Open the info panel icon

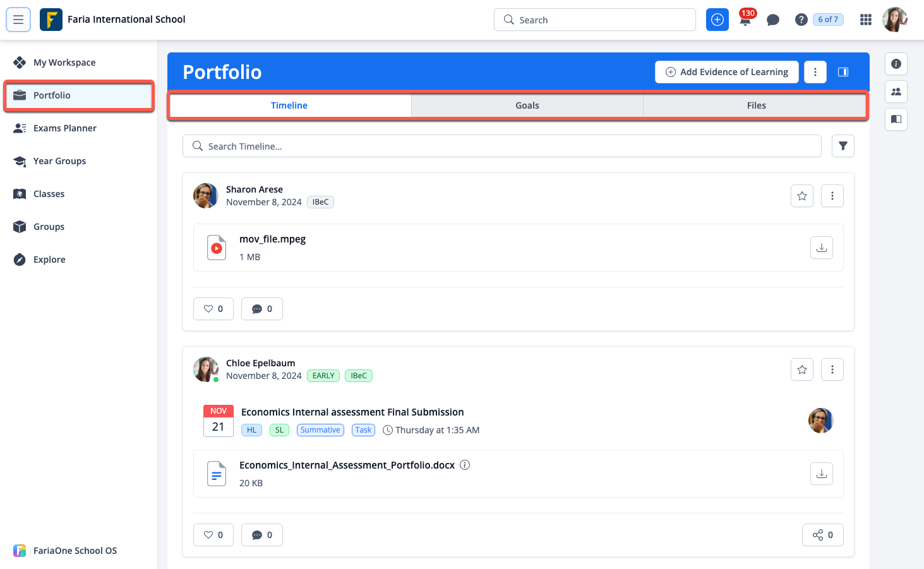tap(896, 64)
